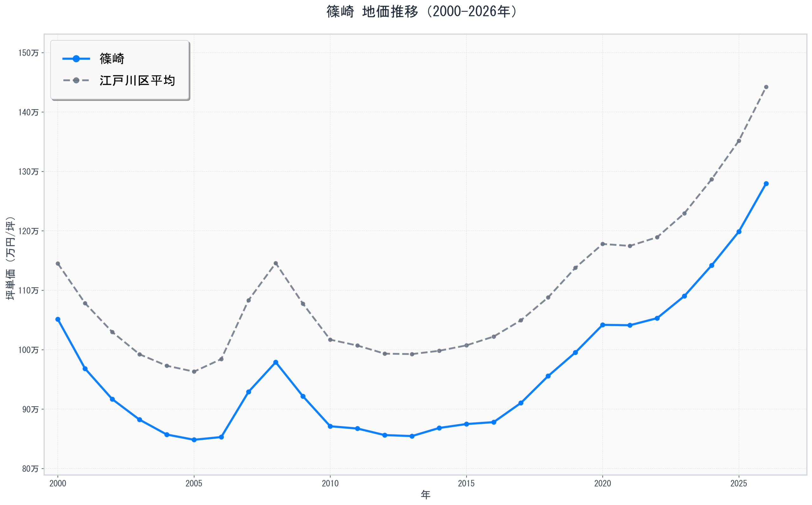
Task: Click the x-axis title 年
Action: click(425, 495)
